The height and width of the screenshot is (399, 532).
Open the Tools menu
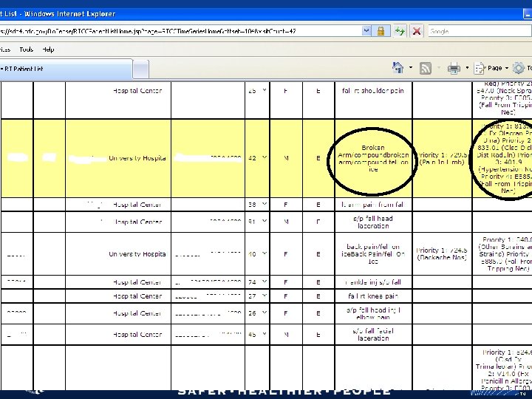click(x=27, y=50)
